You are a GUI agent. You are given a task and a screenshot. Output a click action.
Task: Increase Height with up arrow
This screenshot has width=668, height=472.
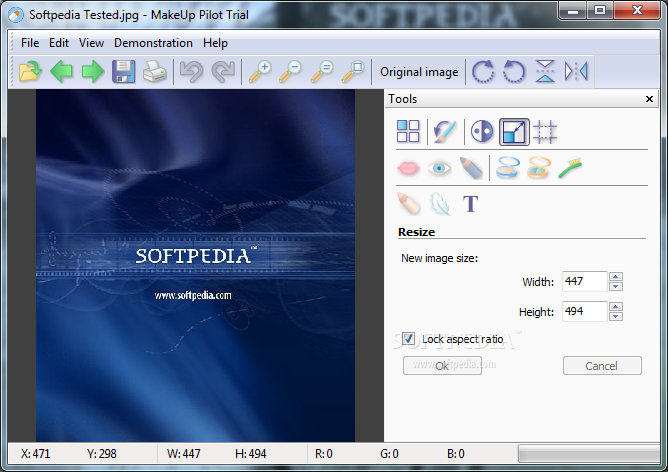click(x=616, y=306)
